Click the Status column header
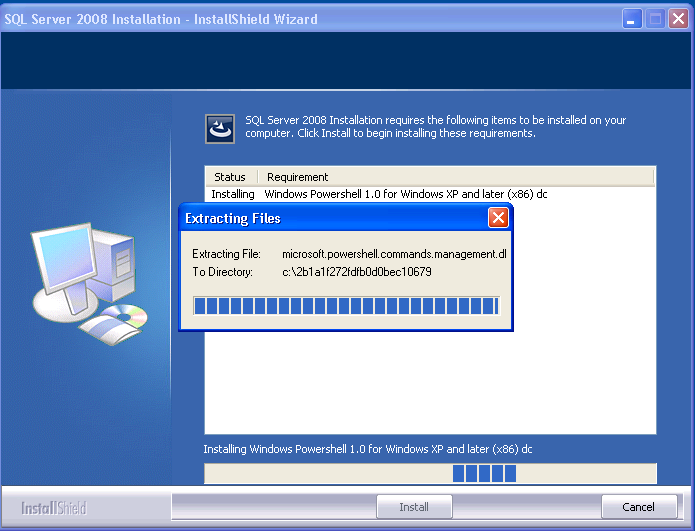The image size is (695, 531). pos(231,177)
